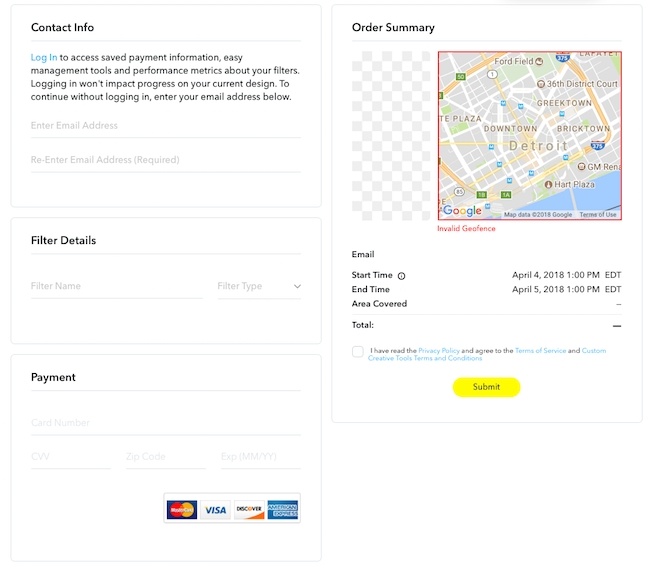This screenshot has width=650, height=569.
Task: Click the Discover card icon
Action: [249, 510]
